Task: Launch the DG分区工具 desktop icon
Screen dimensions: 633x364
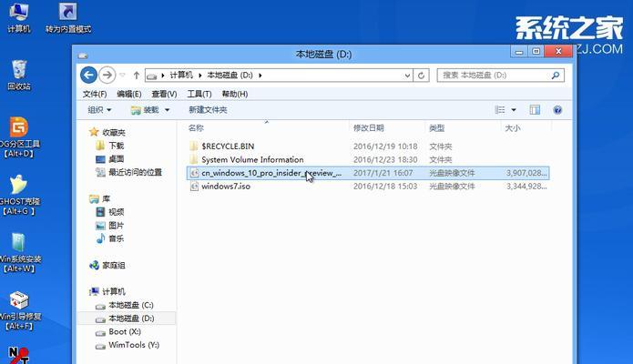Action: 19,137
